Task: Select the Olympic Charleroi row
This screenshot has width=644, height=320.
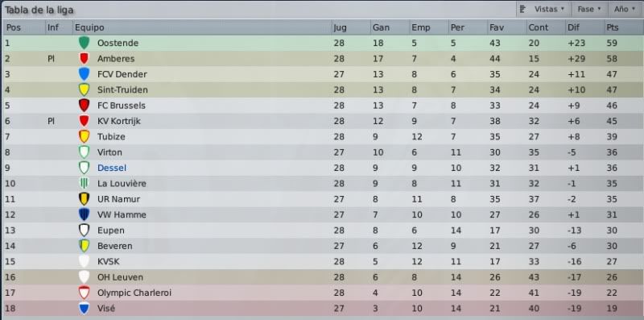Action: (322, 293)
